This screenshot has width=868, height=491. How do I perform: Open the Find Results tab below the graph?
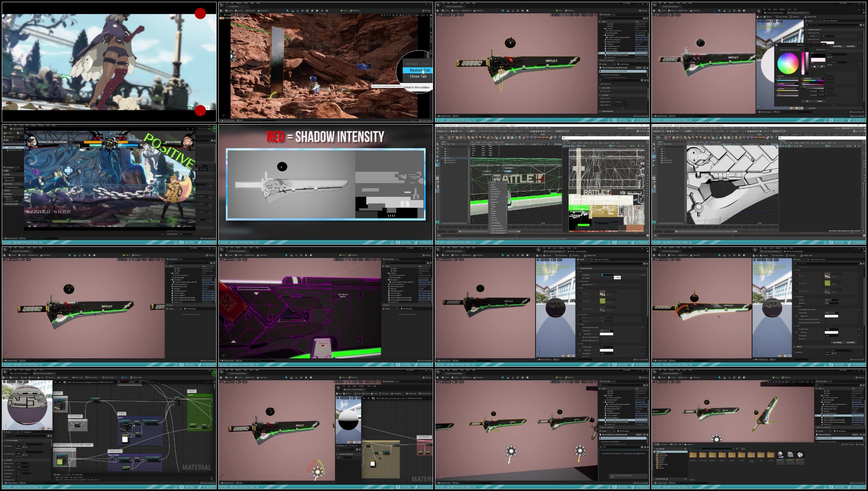pos(77,475)
